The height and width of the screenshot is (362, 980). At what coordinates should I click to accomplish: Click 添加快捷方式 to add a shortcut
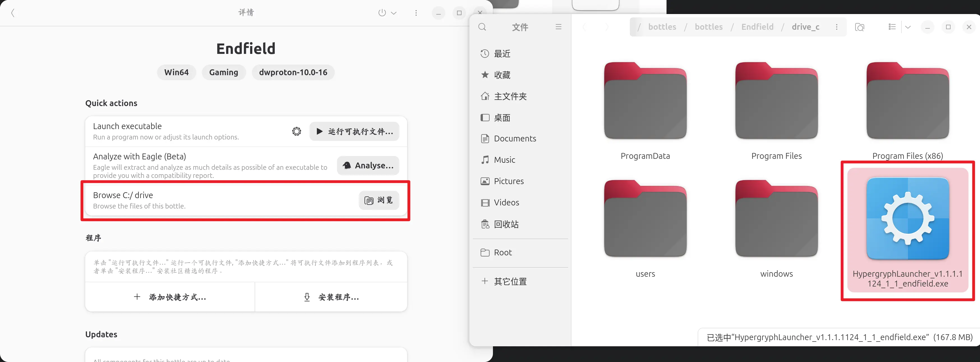(170, 297)
